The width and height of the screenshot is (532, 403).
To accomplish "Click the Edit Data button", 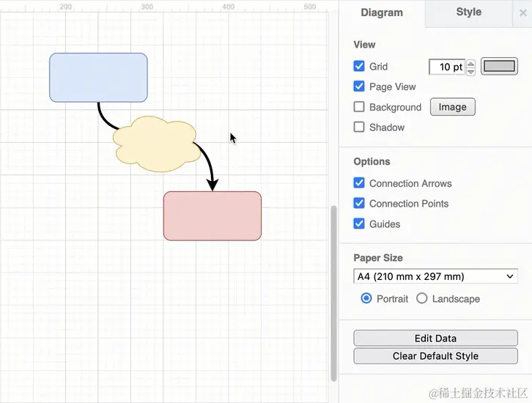I will 435,339.
